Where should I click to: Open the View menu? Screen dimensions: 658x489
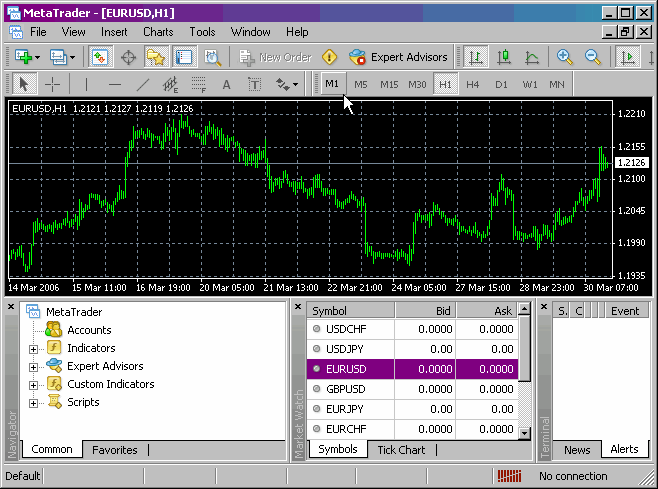[x=73, y=32]
